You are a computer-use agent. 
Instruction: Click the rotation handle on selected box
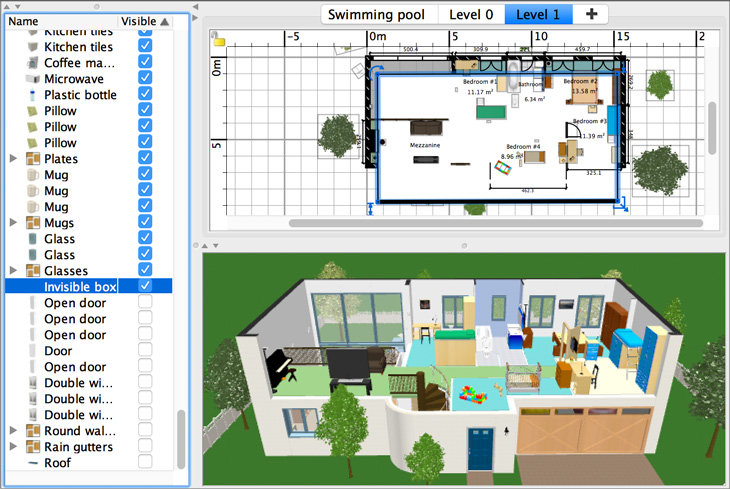tap(376, 72)
